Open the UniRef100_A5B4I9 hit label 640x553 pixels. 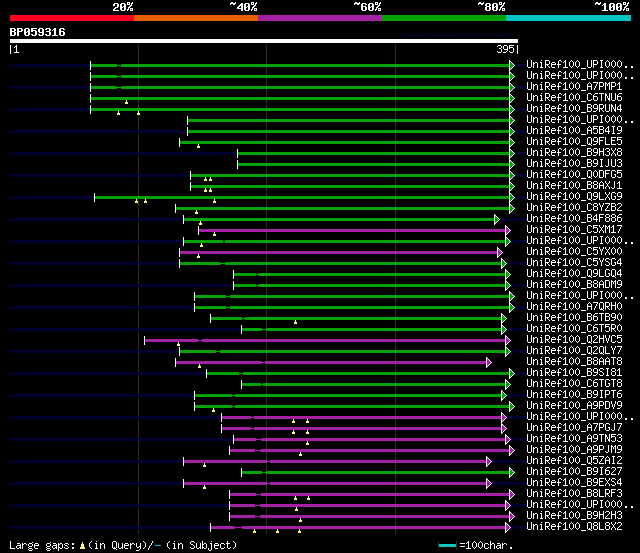click(x=574, y=131)
